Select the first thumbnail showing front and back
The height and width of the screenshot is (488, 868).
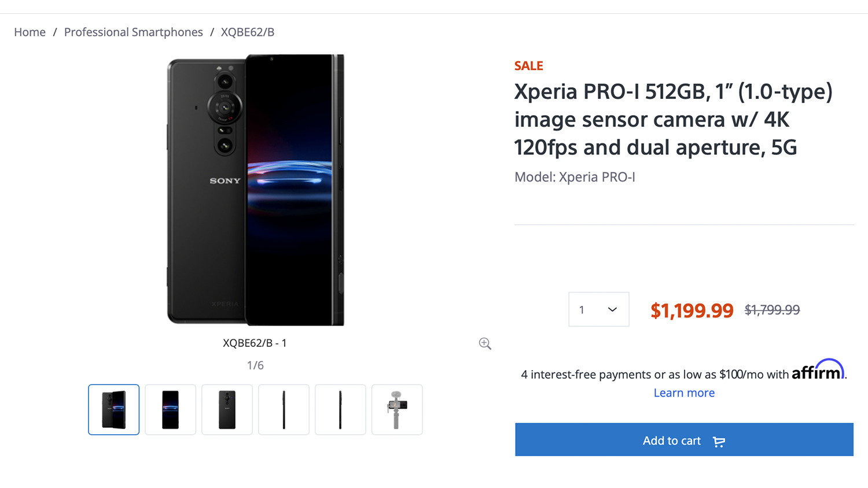[114, 409]
